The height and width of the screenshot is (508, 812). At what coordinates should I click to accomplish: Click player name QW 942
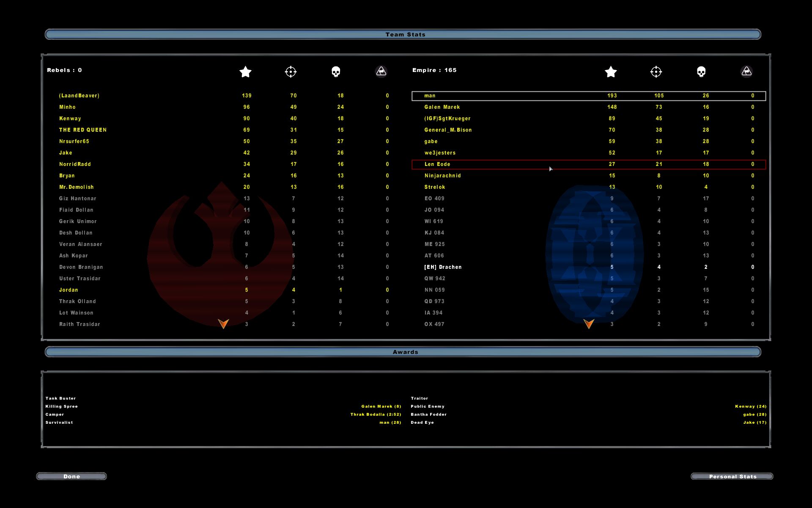click(x=435, y=279)
